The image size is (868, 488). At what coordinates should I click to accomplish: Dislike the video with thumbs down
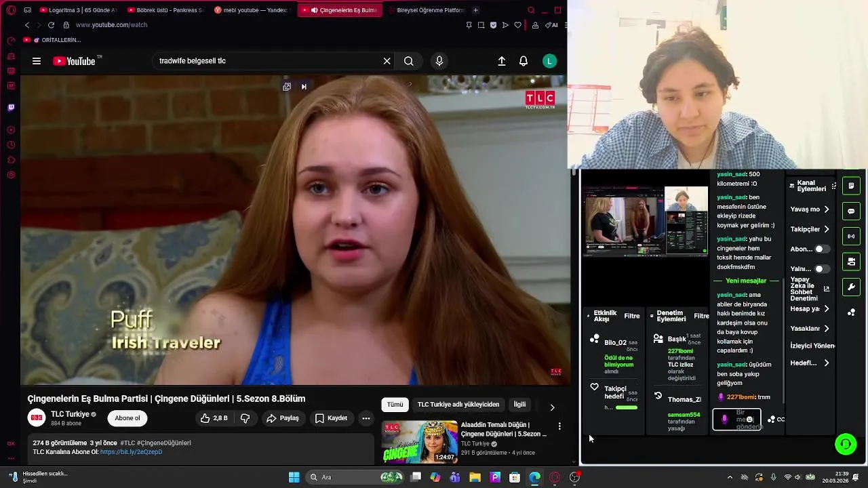(x=245, y=418)
